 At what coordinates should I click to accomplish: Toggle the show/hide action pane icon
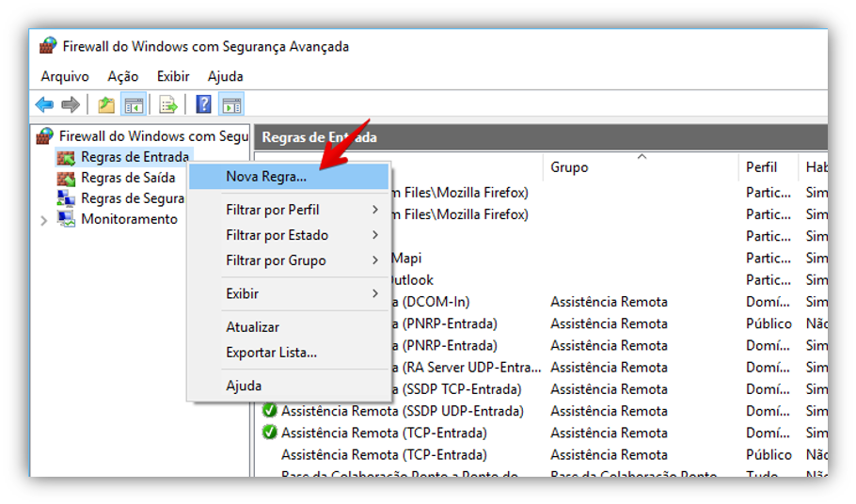230,104
